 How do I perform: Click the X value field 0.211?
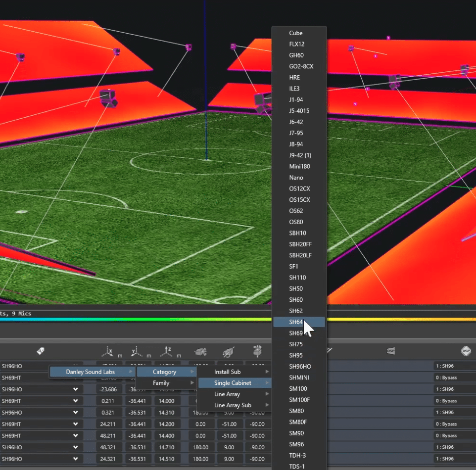[108, 401]
